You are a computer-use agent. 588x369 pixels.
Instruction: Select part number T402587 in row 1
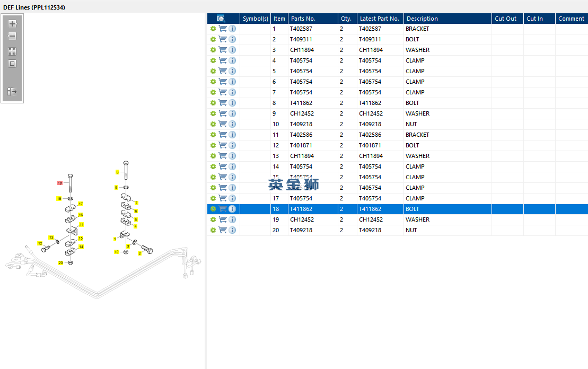coord(301,29)
